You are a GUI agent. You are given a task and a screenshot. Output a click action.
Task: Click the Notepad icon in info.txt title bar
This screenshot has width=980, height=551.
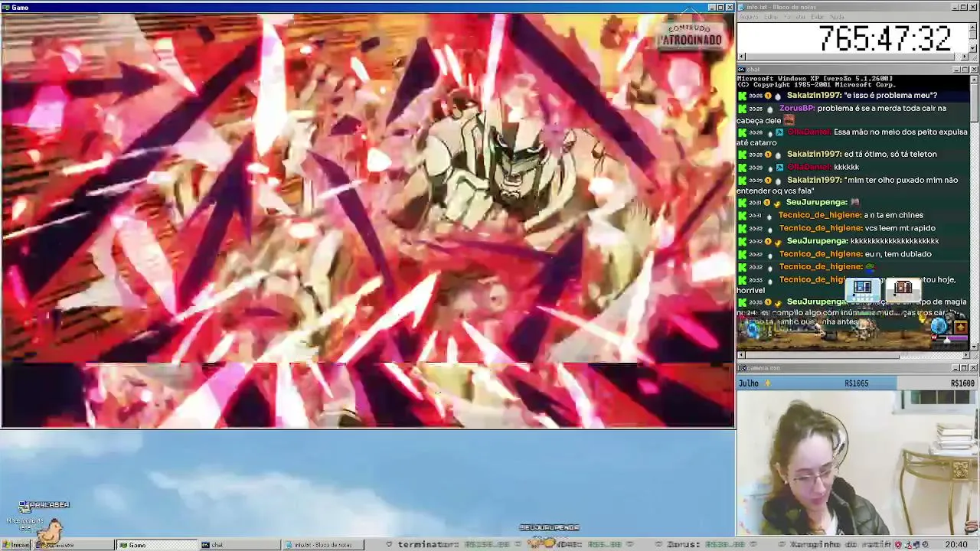click(x=741, y=7)
